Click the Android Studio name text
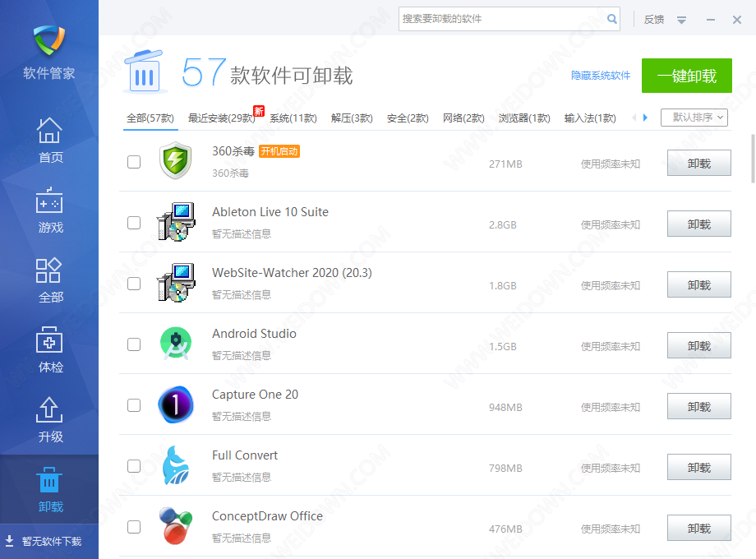 pos(254,334)
